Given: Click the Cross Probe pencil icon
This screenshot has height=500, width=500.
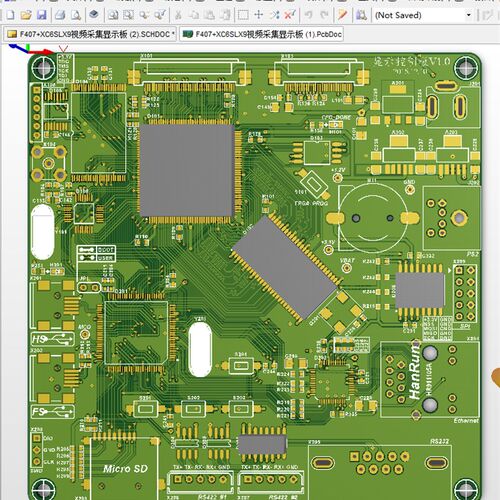Looking at the screenshot, I should (x=342, y=15).
